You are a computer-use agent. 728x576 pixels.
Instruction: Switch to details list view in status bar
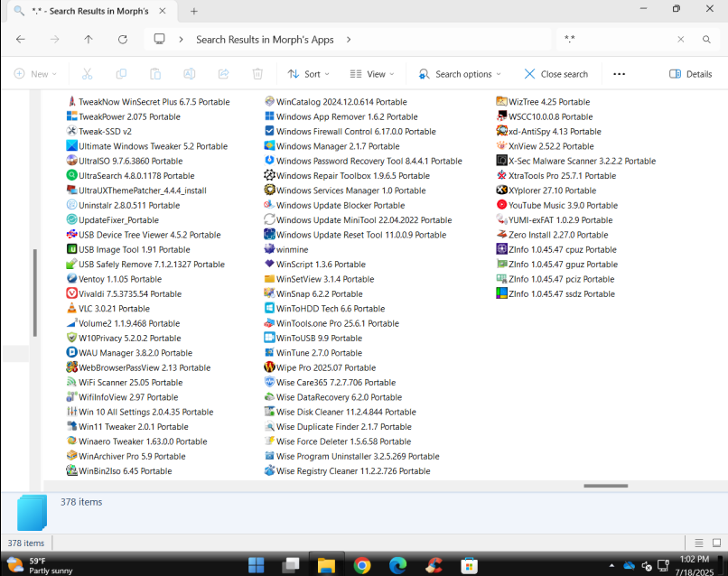coord(699,543)
